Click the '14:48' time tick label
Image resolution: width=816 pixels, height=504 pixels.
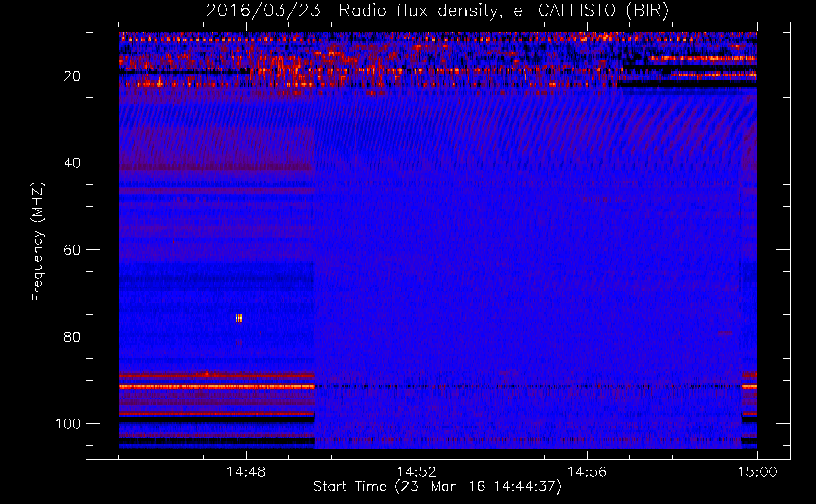coord(246,472)
